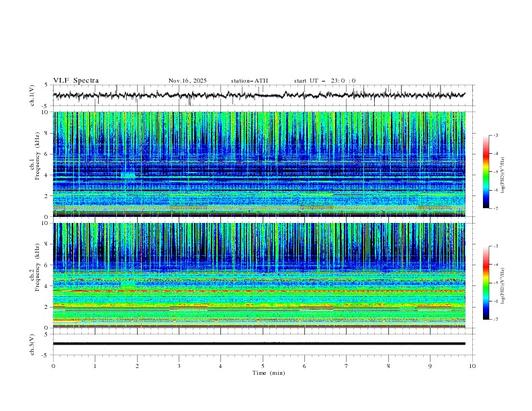Click the "-7" tick on lower color bar
The image size is (532, 411).
pyautogui.click(x=495, y=319)
